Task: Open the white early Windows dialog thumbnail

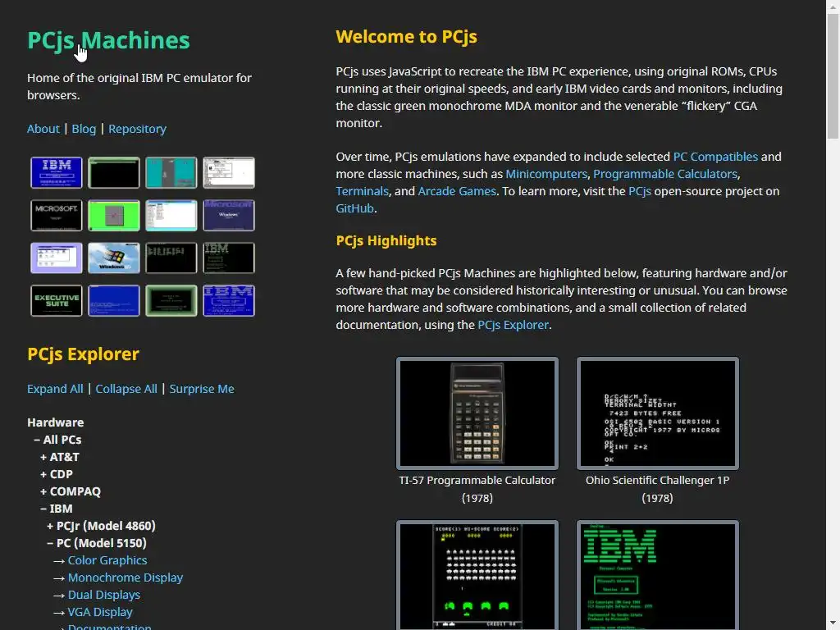Action: [x=229, y=172]
